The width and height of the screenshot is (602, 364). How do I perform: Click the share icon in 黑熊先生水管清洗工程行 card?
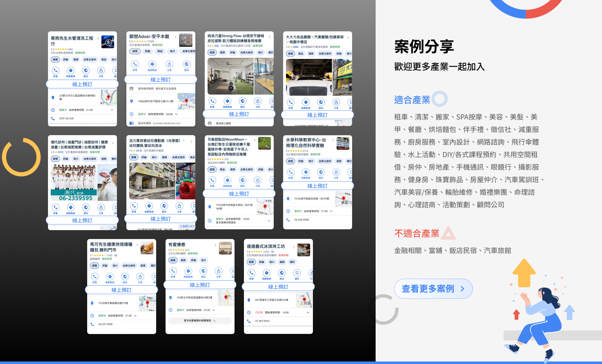[101, 71]
